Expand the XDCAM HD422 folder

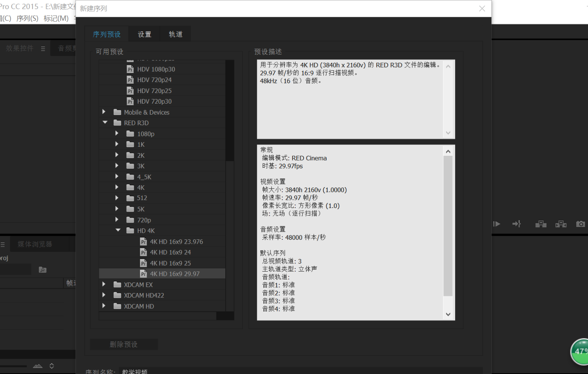pos(104,295)
